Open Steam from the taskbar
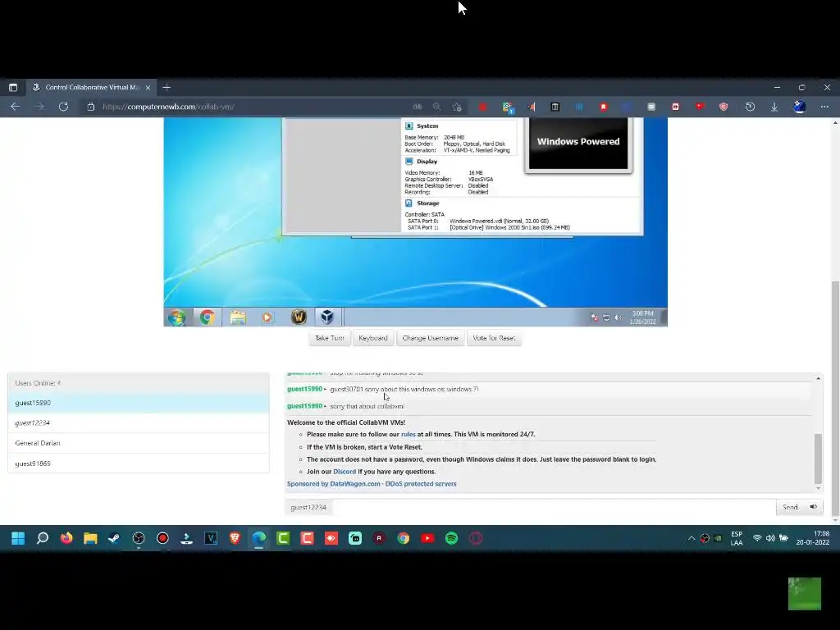Screen dimensions: 840x630 point(114,538)
